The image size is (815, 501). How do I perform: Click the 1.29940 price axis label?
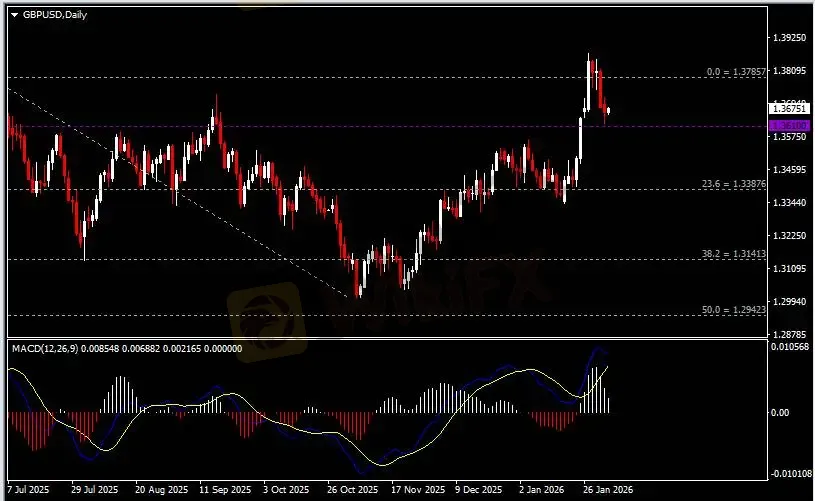click(x=790, y=301)
